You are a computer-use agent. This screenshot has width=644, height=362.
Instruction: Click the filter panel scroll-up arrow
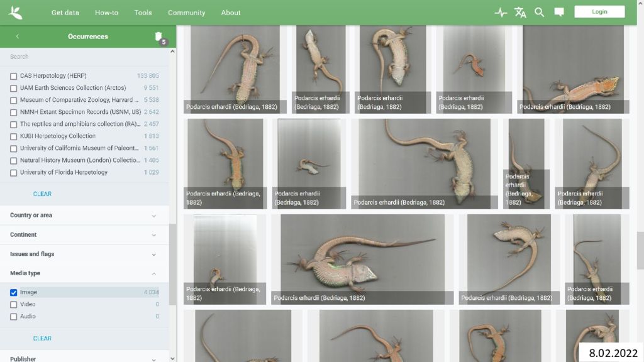(172, 52)
